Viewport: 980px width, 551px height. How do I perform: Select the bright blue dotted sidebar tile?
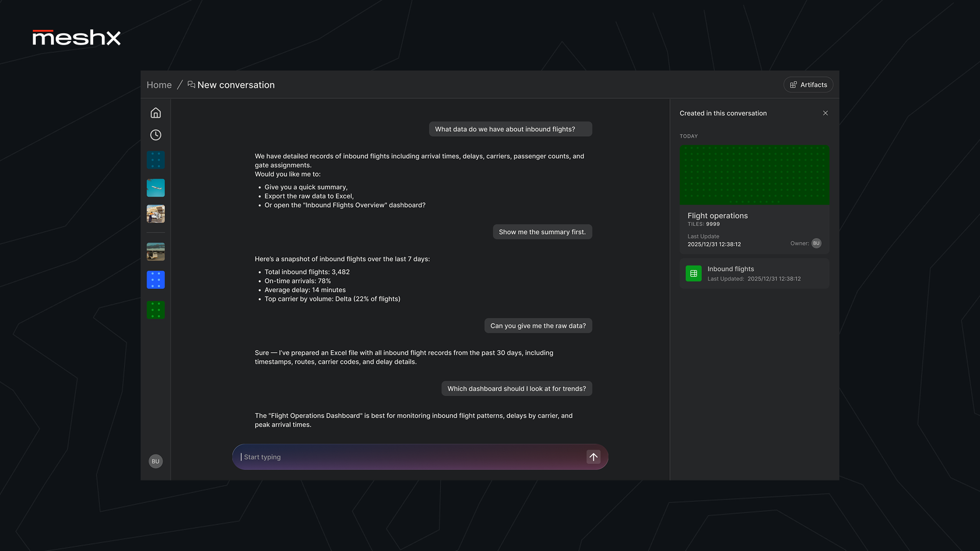coord(155,280)
